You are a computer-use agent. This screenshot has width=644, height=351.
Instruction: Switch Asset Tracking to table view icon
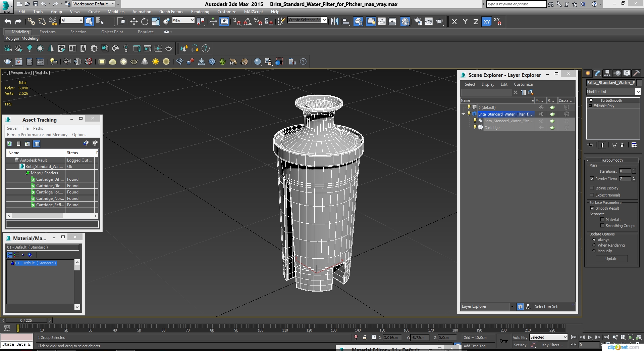pyautogui.click(x=37, y=144)
